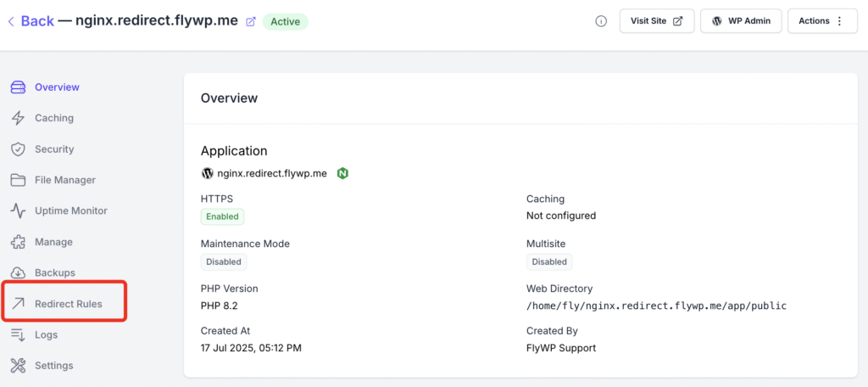Click the Redirect Rules arrow icon

[x=19, y=303]
